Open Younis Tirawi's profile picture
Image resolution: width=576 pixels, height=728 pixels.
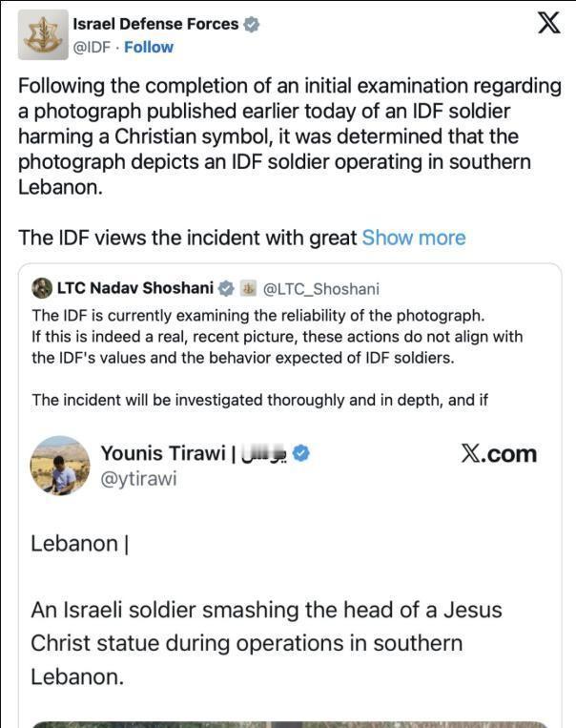point(60,466)
